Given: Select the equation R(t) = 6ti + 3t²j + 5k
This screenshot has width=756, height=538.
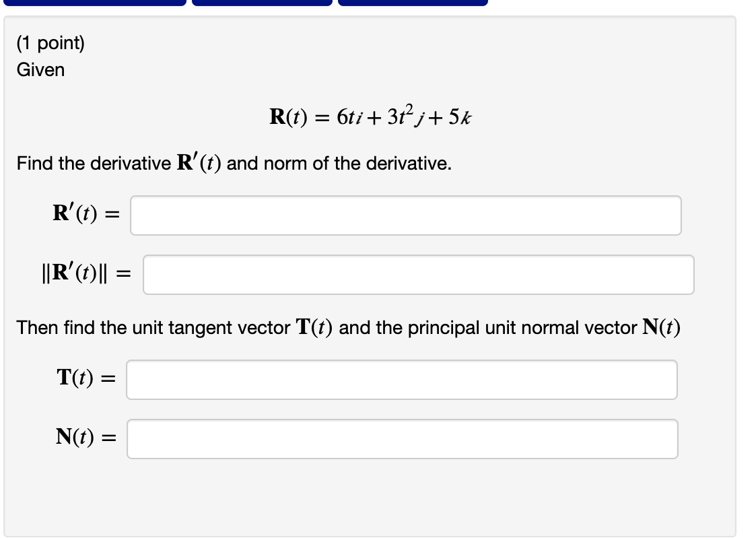Looking at the screenshot, I should [x=372, y=116].
